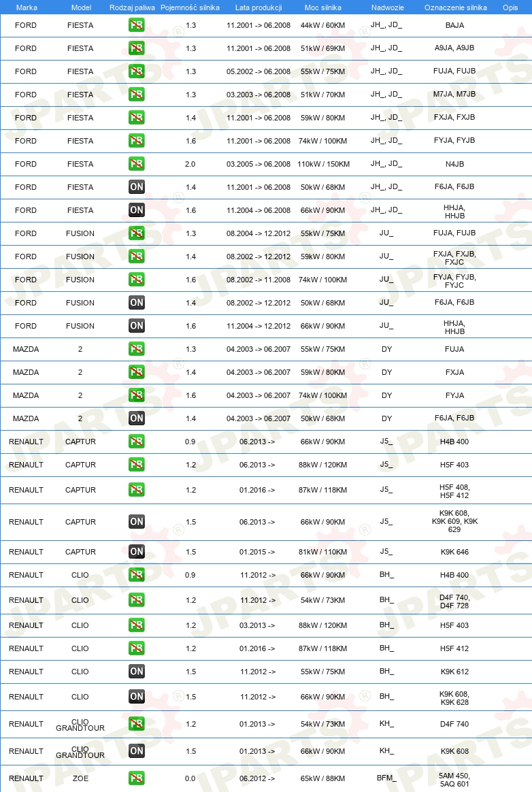
Task: Click petrol icon in Fiesta A9JA, A9JB row
Action: tap(137, 48)
